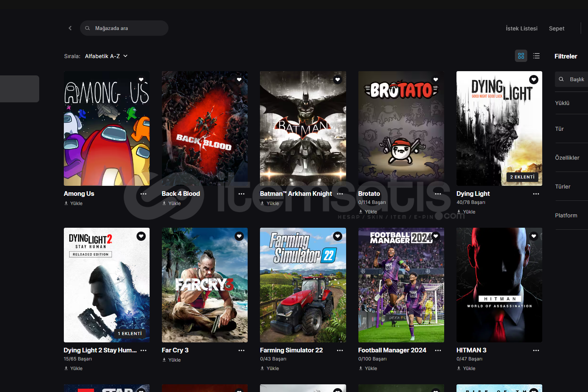Click Yükle under Football Manager 2024
The height and width of the screenshot is (392, 588).
point(368,369)
